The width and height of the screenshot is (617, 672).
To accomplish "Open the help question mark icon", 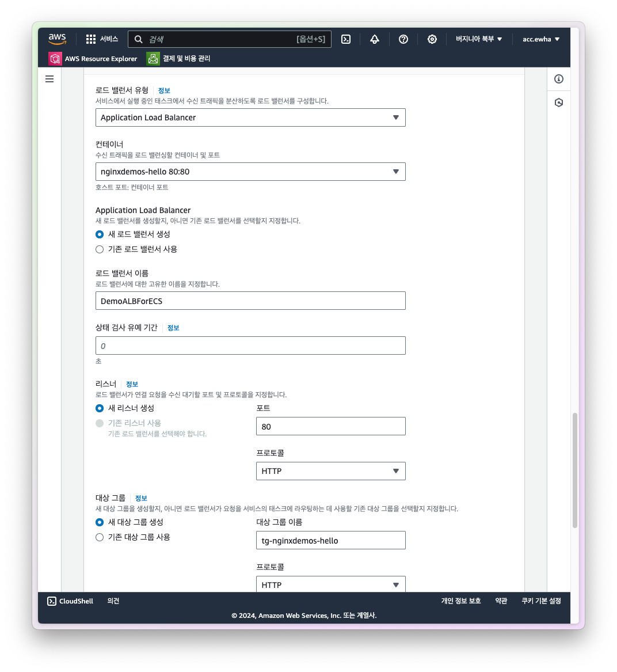I will tap(403, 39).
